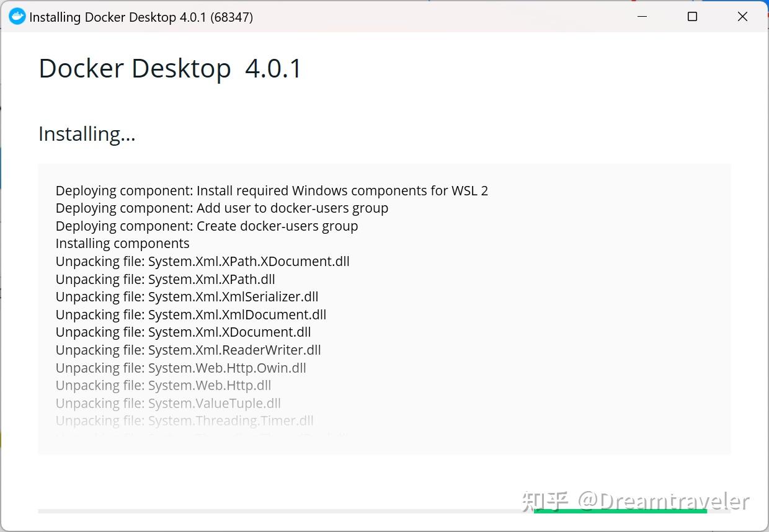Click the 'Install required Windows components for WSL 2' entry
This screenshot has width=769, height=532.
(x=272, y=190)
